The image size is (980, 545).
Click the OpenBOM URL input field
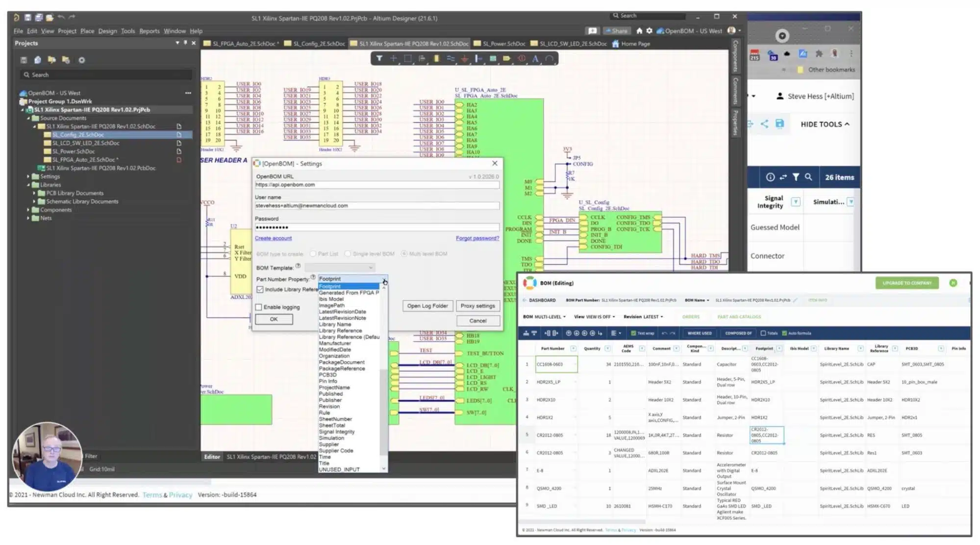(377, 185)
